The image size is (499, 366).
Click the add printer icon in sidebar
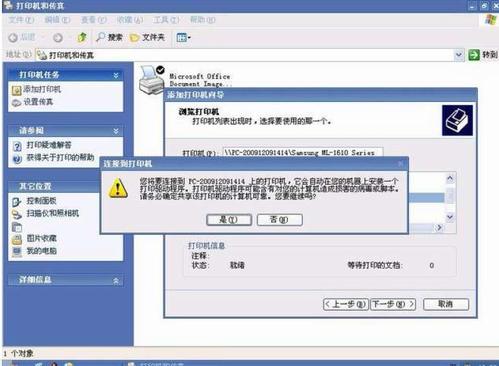[17, 90]
